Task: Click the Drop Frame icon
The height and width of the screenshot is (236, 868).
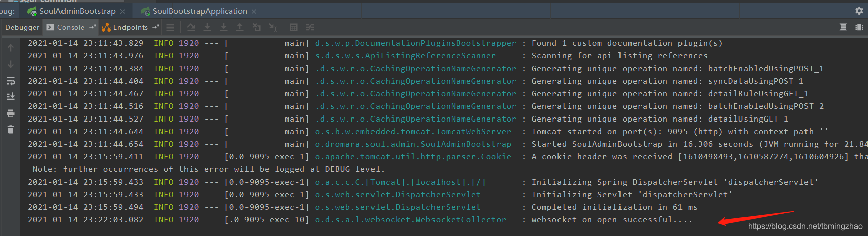Action: click(257, 27)
